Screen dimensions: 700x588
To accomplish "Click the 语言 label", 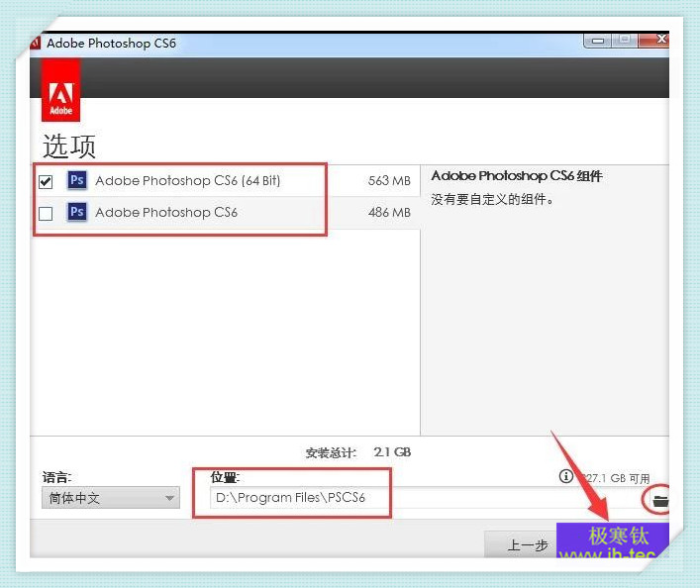I will [x=56, y=477].
